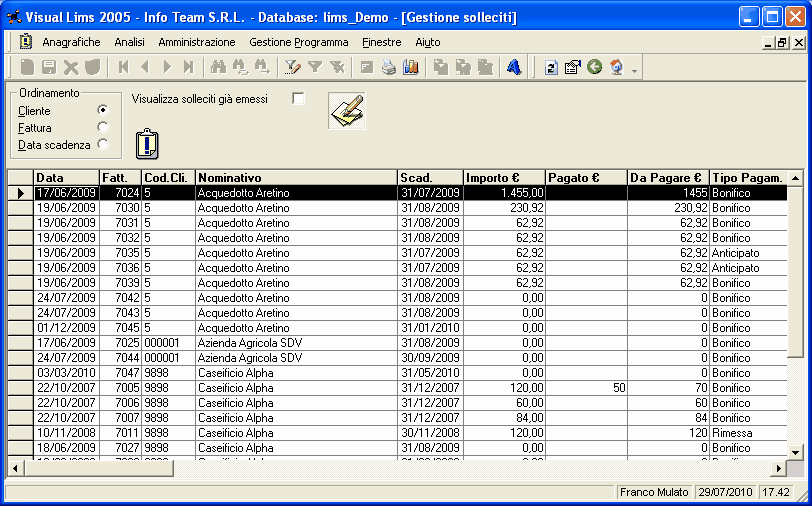This screenshot has width=812, height=506.
Task: Click invoice number 7030 cell
Action: pyautogui.click(x=120, y=208)
